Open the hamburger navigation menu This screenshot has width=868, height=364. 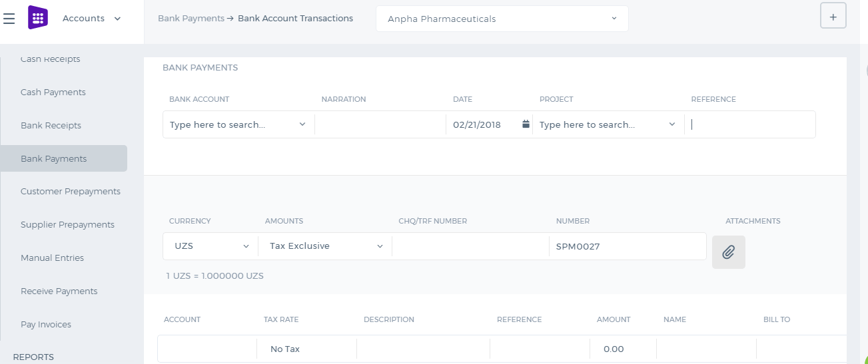click(9, 19)
